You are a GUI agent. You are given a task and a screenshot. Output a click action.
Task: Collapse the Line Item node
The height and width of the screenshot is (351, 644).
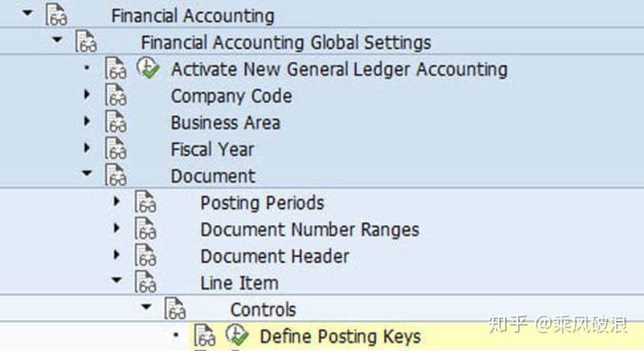(x=117, y=282)
